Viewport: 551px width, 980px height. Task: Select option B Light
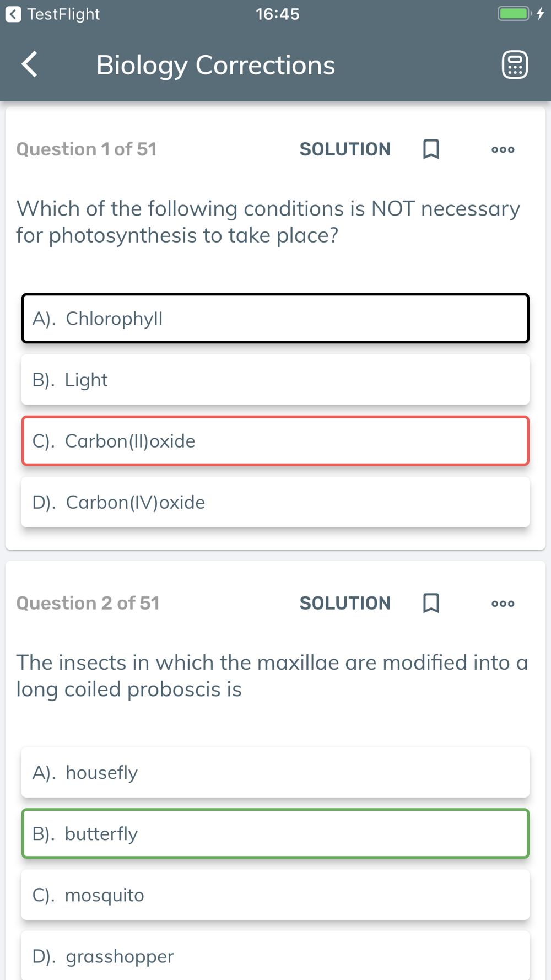(275, 380)
